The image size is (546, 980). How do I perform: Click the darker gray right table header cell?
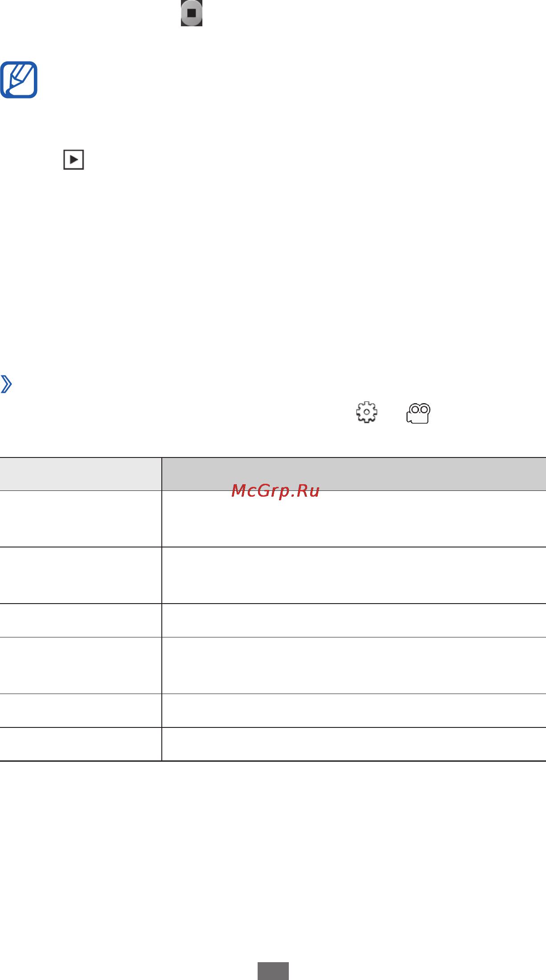(354, 474)
